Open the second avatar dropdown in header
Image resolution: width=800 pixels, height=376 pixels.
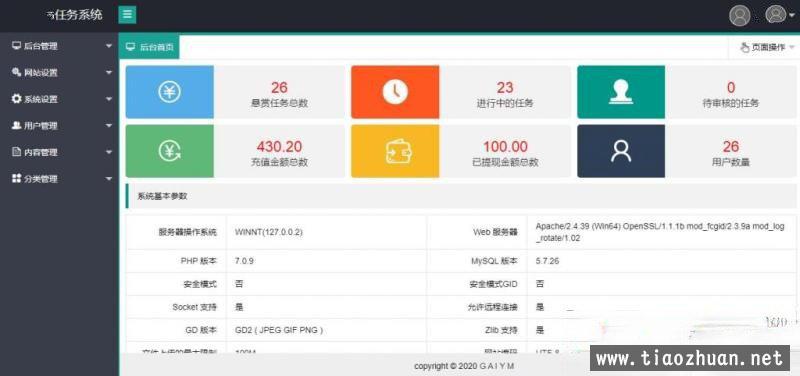(x=780, y=14)
